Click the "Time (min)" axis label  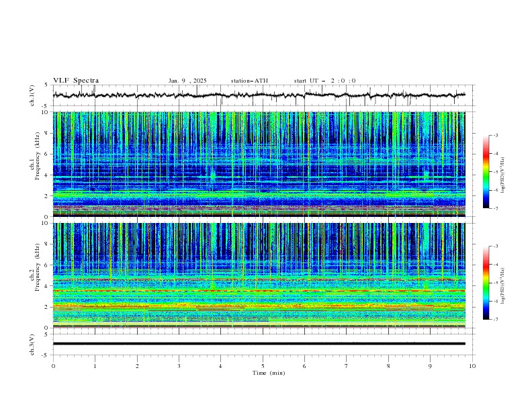click(x=269, y=373)
